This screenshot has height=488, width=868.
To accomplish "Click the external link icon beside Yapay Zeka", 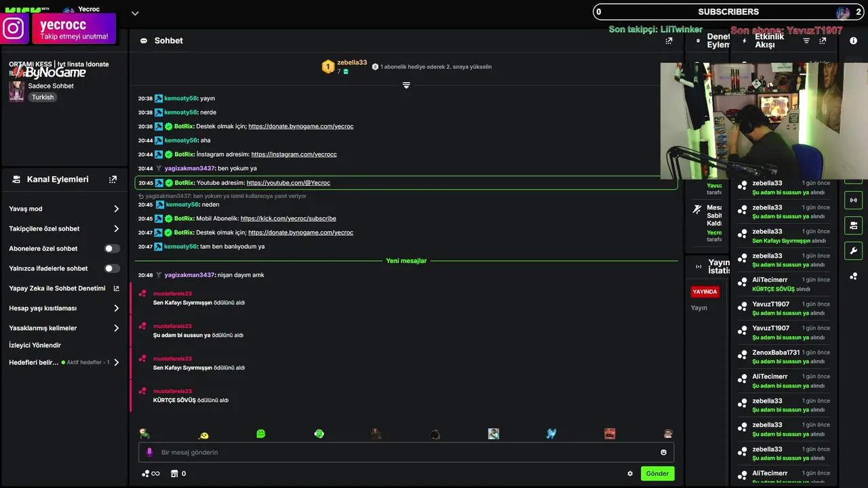I will (x=116, y=288).
